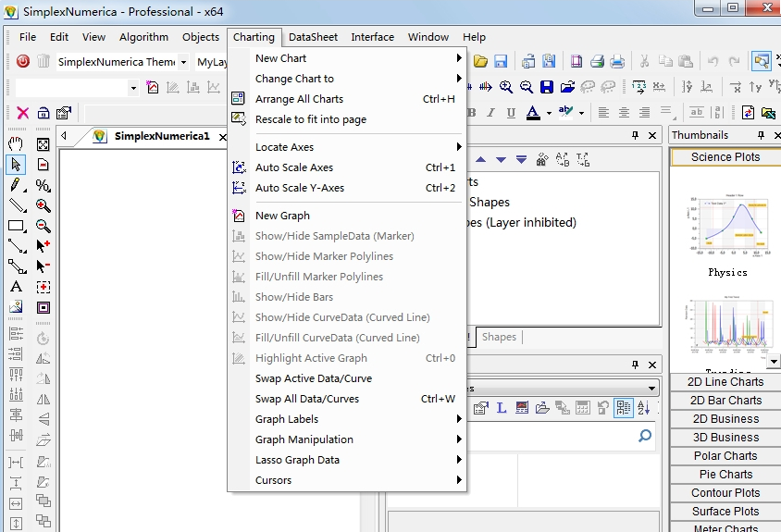Expand the Graph Labels submenu

coord(347,419)
